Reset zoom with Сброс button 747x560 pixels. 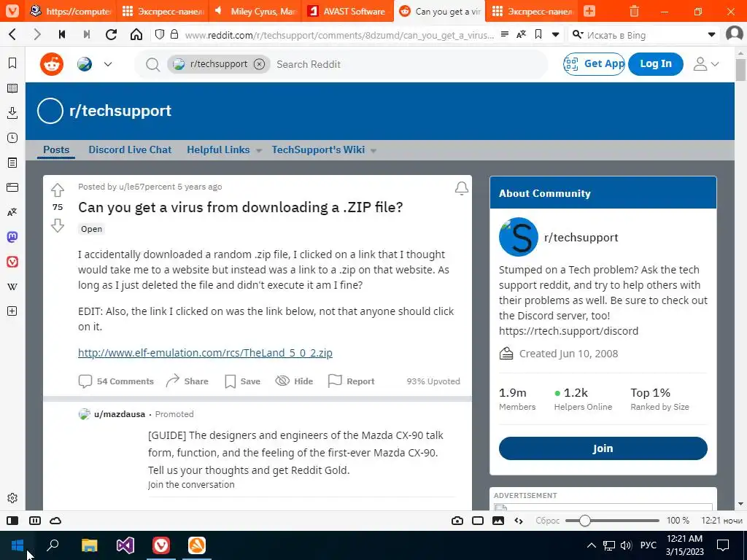click(x=547, y=521)
